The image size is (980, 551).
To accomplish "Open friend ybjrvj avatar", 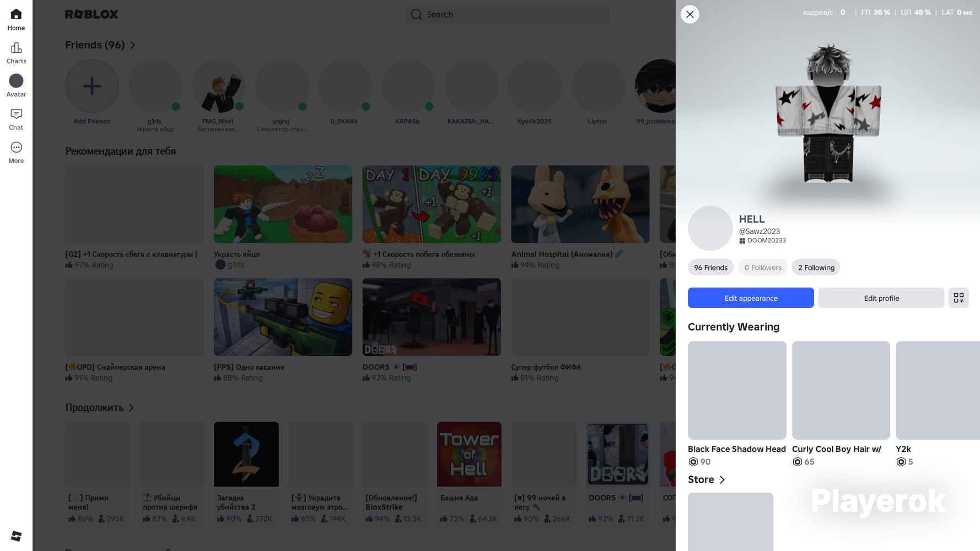I will pos(282,86).
